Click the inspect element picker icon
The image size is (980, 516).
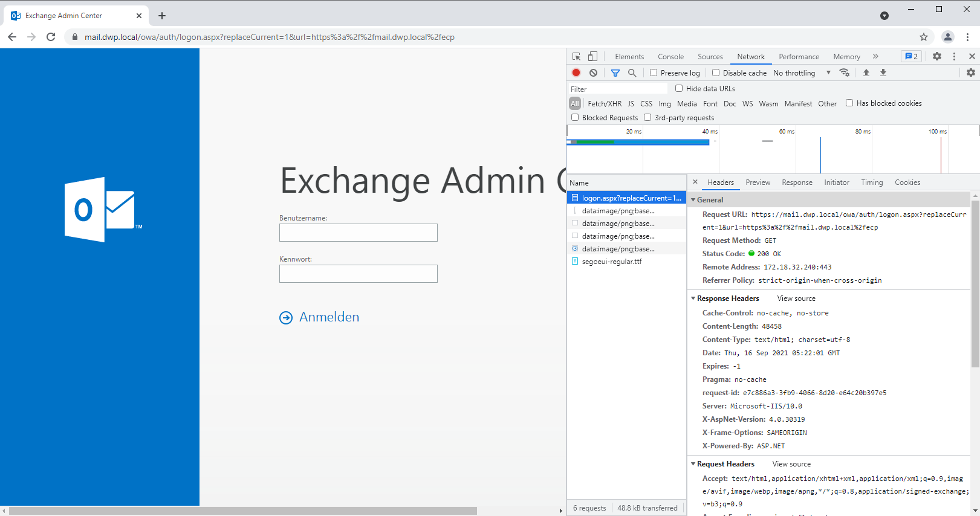coord(576,56)
